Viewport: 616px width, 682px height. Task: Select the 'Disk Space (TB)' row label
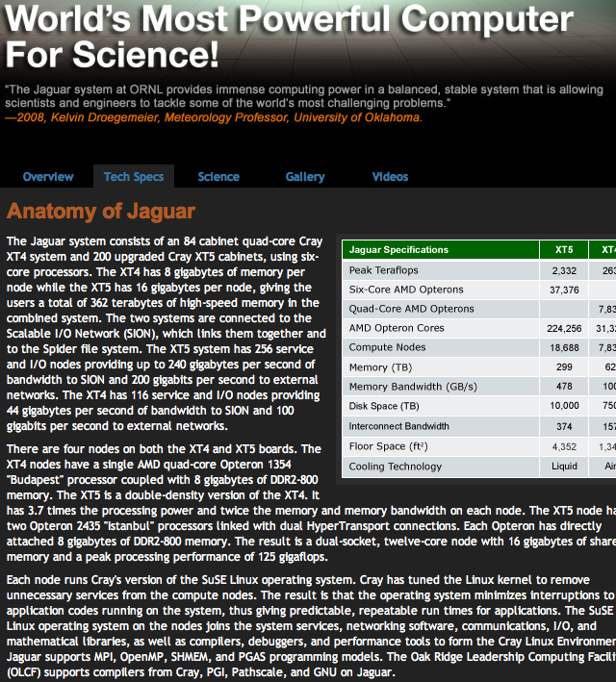tap(384, 406)
